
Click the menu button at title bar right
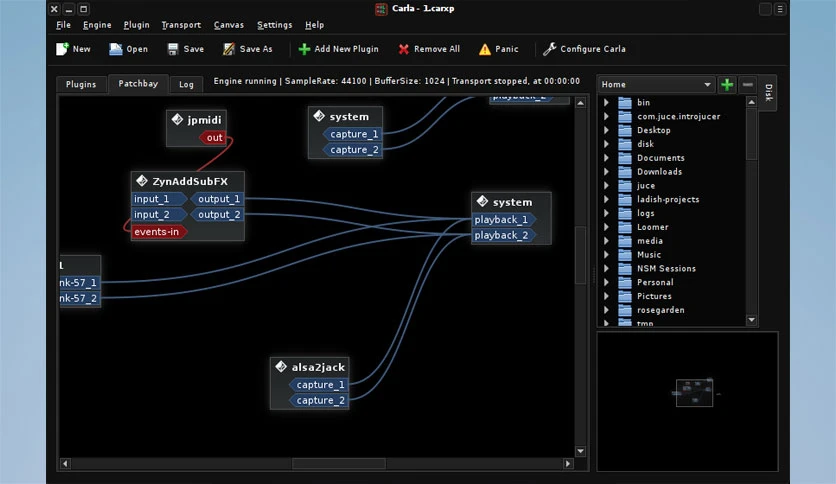point(779,9)
